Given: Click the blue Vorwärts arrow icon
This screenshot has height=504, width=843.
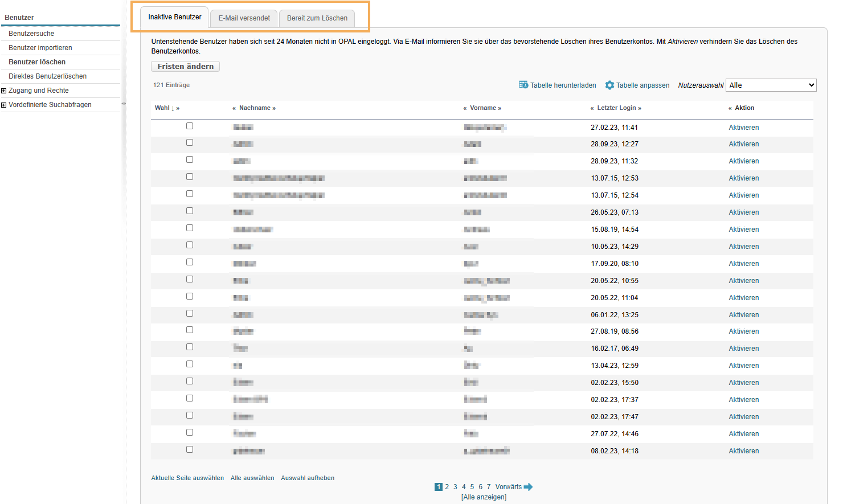Looking at the screenshot, I should (x=527, y=486).
